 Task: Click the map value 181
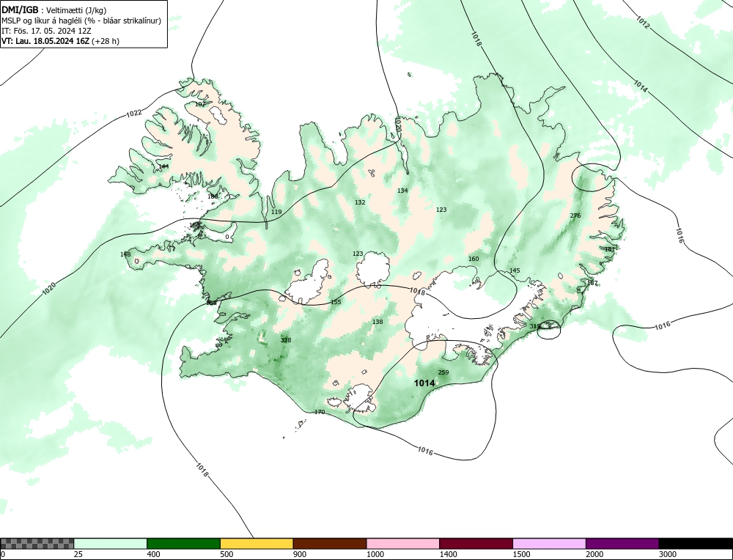click(x=610, y=250)
